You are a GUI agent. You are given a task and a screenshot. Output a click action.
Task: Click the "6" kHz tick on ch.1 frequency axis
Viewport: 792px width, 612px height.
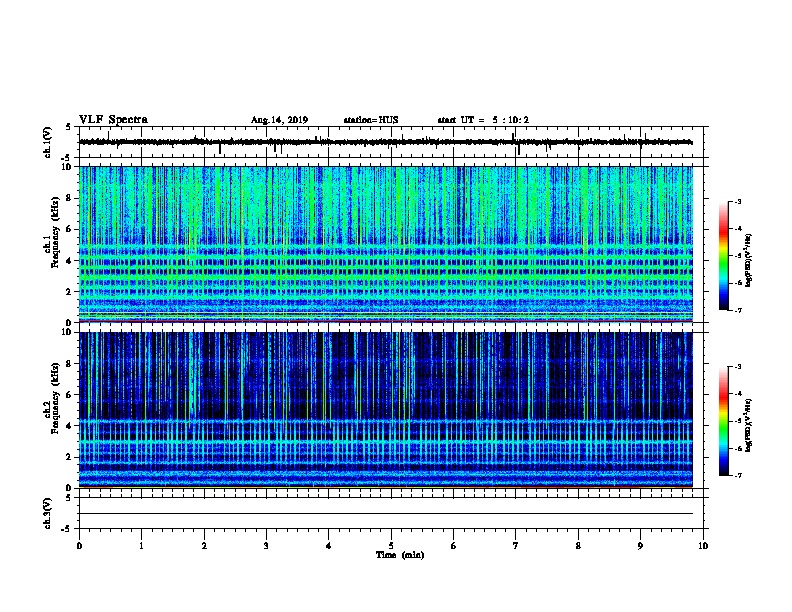[x=70, y=229]
